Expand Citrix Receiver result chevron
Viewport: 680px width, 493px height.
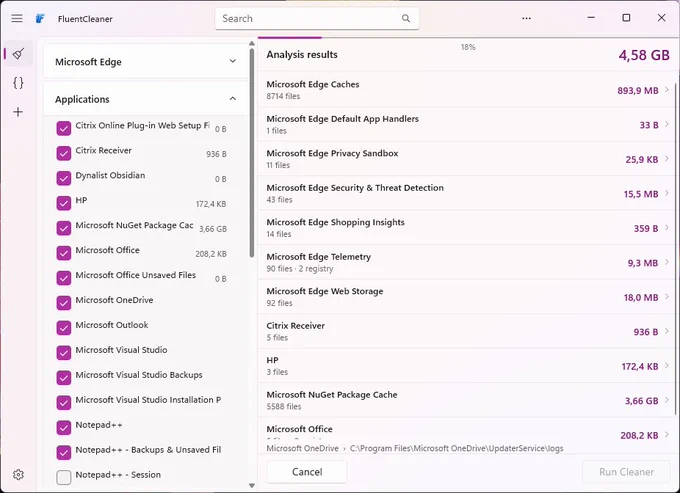point(667,331)
